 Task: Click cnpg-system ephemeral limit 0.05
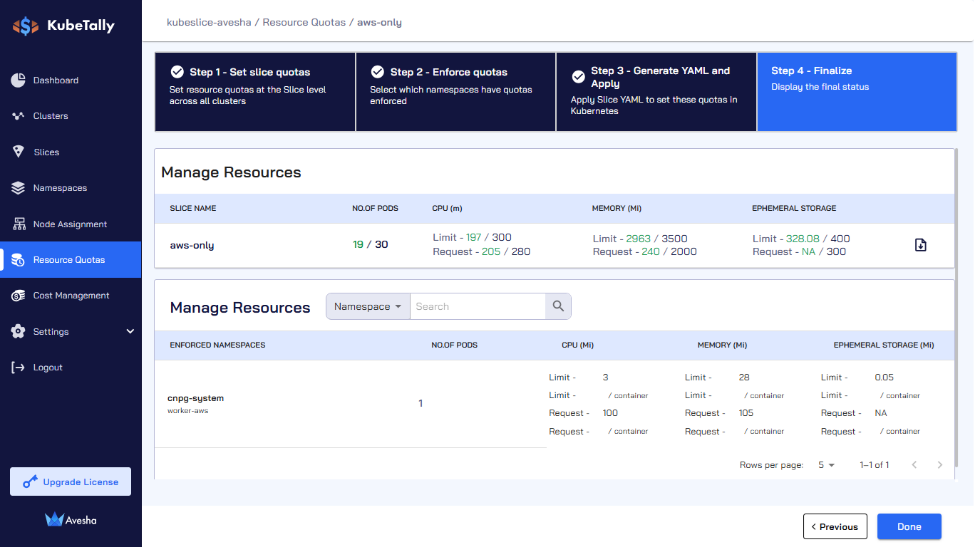[884, 378]
